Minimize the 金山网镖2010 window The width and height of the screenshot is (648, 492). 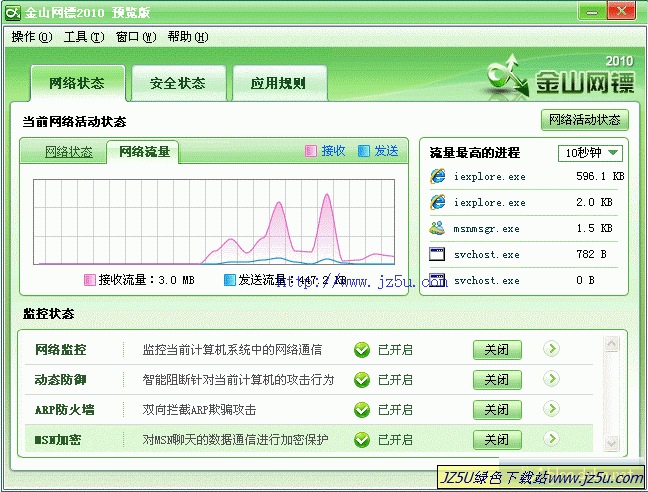coord(592,12)
